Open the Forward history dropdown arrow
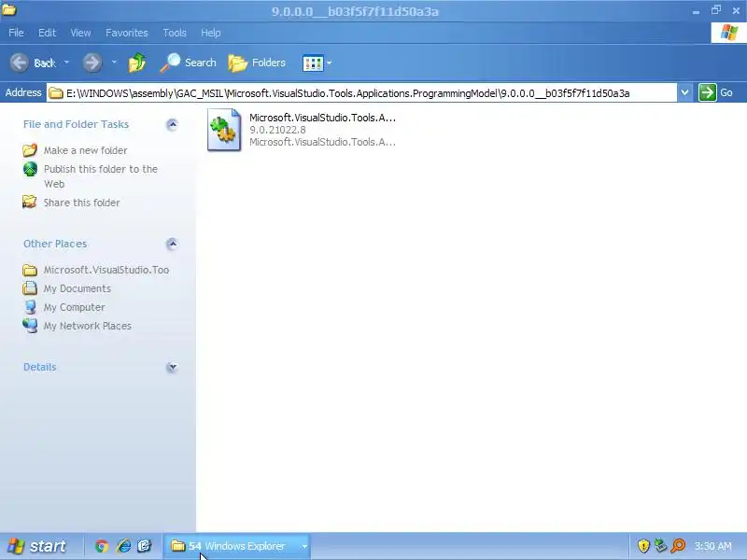The image size is (747, 560). click(x=114, y=63)
